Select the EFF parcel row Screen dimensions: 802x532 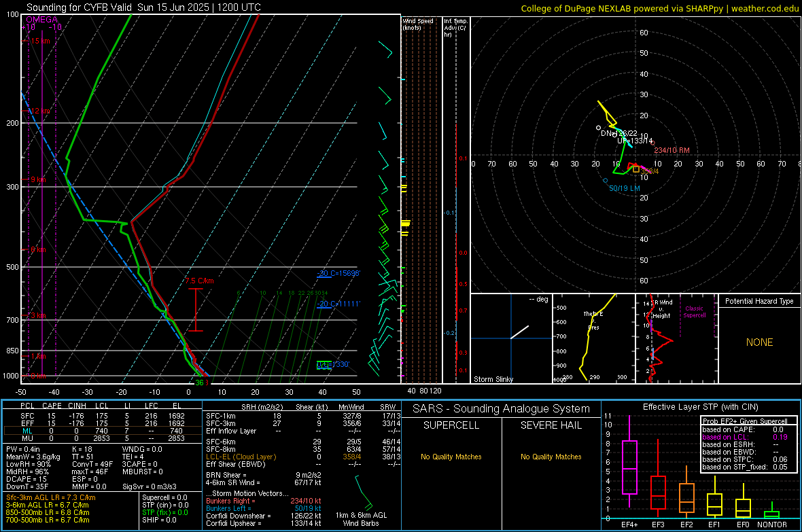[102, 423]
